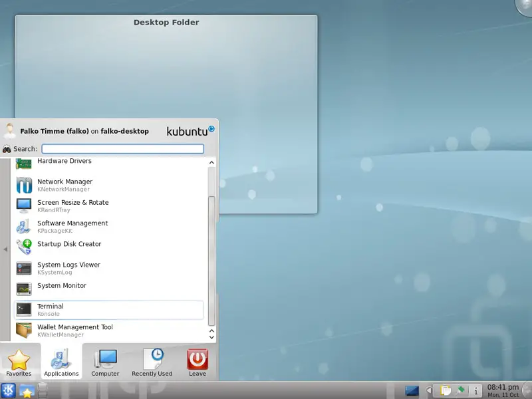Open the Network Manager application
This screenshot has height=399, width=532.
pyautogui.click(x=65, y=185)
